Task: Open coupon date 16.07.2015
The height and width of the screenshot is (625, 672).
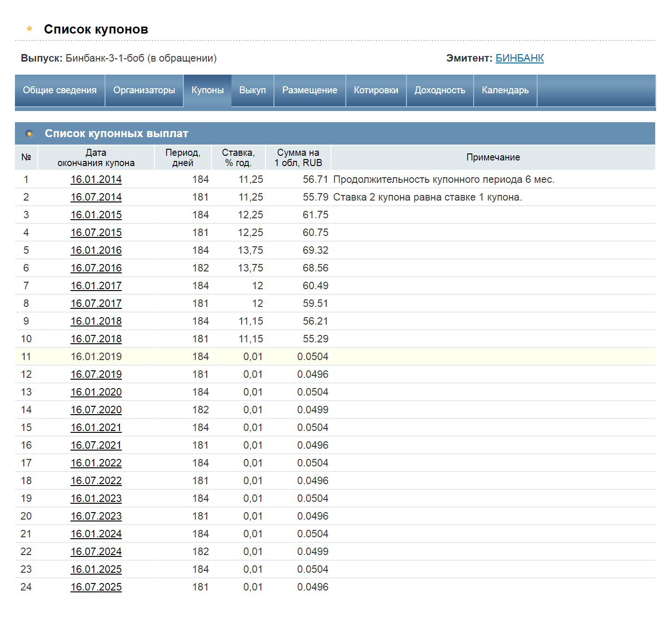Action: (x=96, y=233)
